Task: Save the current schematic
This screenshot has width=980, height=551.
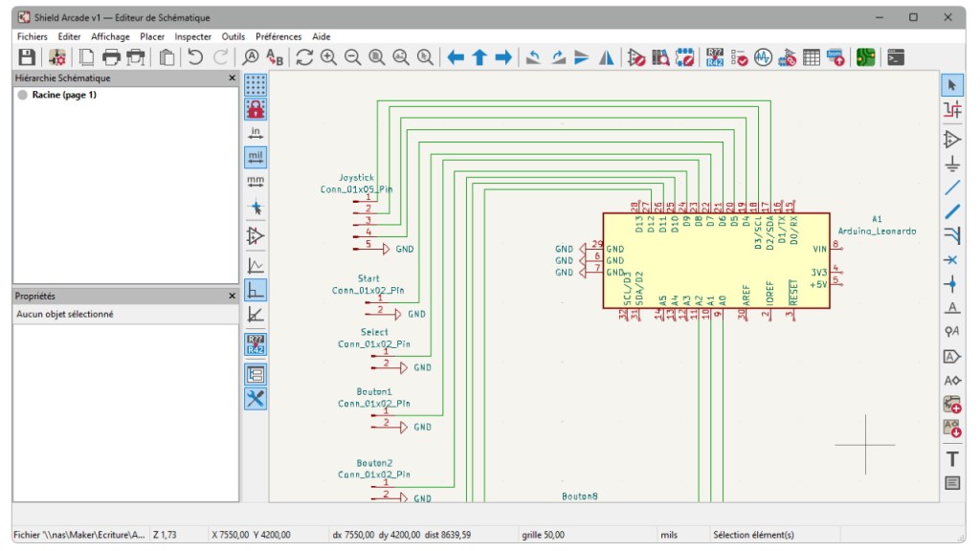Action: [27, 58]
